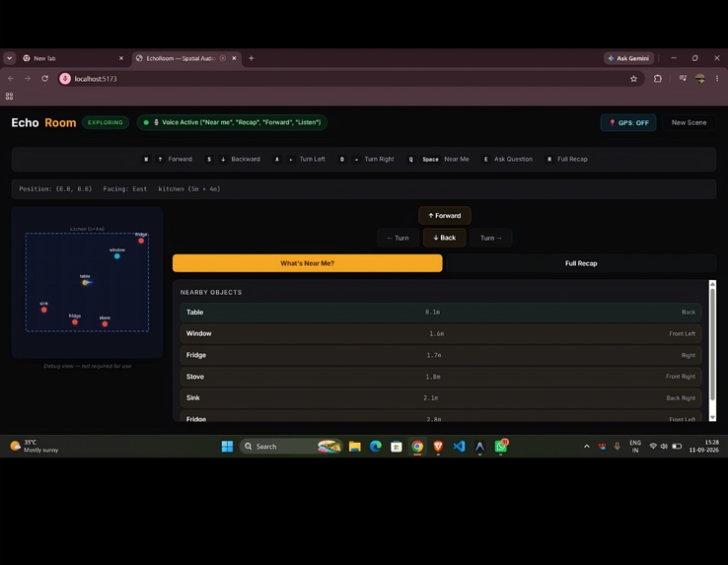Select the Fridge 1.7m row

(x=441, y=355)
